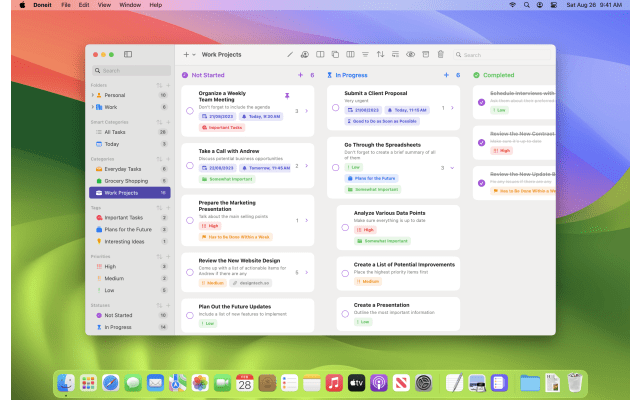The height and width of the screenshot is (400, 640).
Task: Expand subtasks of Organize a Weekly Team Meeting
Action: pos(307,111)
